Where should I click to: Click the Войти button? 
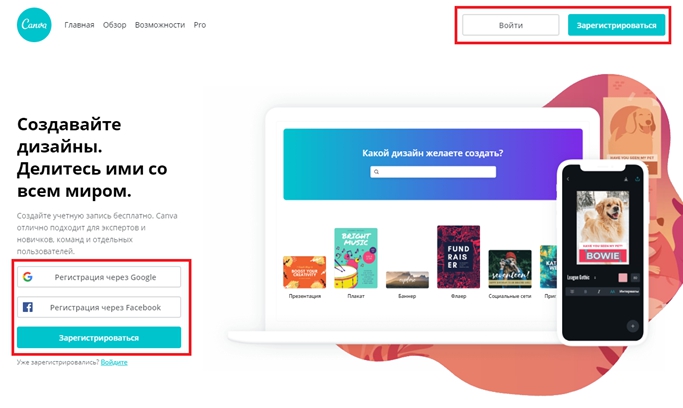(x=511, y=25)
